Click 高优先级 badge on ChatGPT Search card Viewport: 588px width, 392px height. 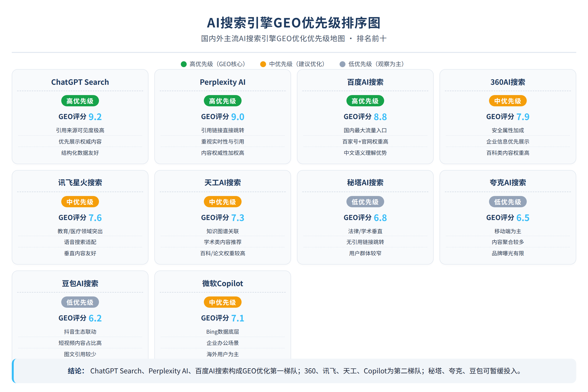click(80, 101)
